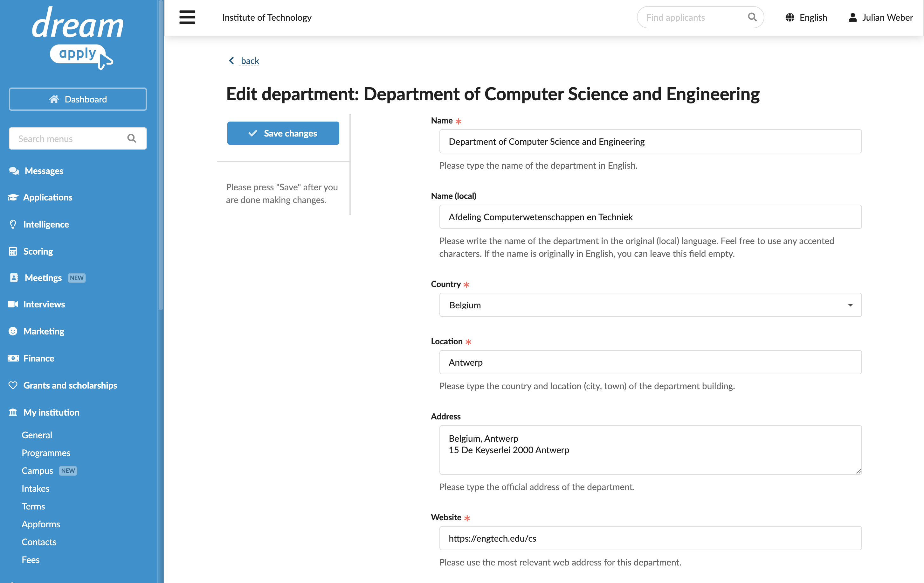Click the Scoring calculator icon

(x=13, y=251)
